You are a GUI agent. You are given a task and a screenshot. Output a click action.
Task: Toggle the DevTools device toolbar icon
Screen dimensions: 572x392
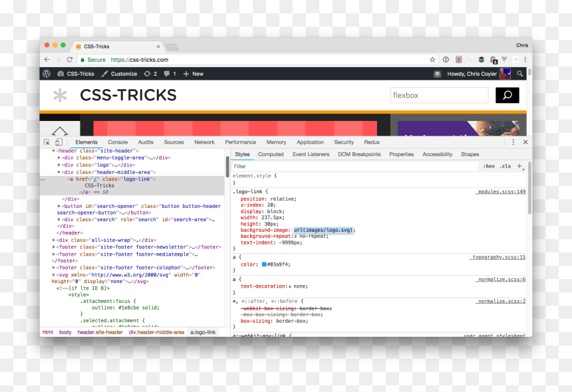tap(59, 142)
